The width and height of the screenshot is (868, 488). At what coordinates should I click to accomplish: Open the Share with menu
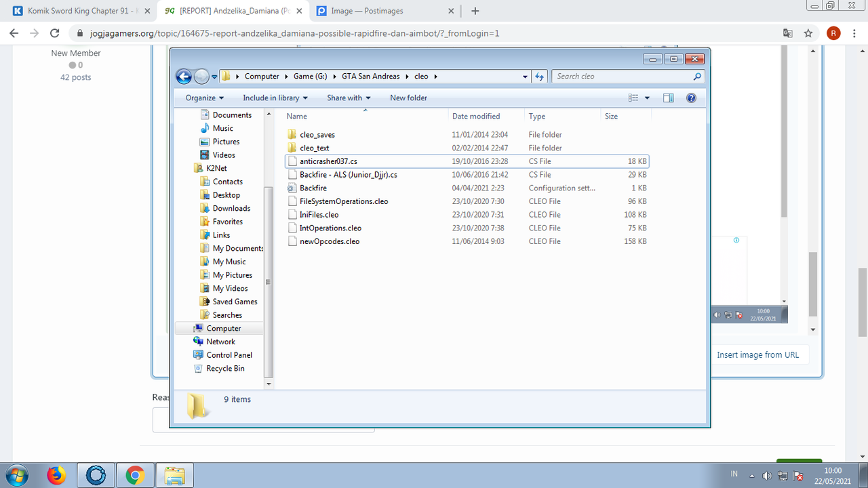[x=349, y=98]
